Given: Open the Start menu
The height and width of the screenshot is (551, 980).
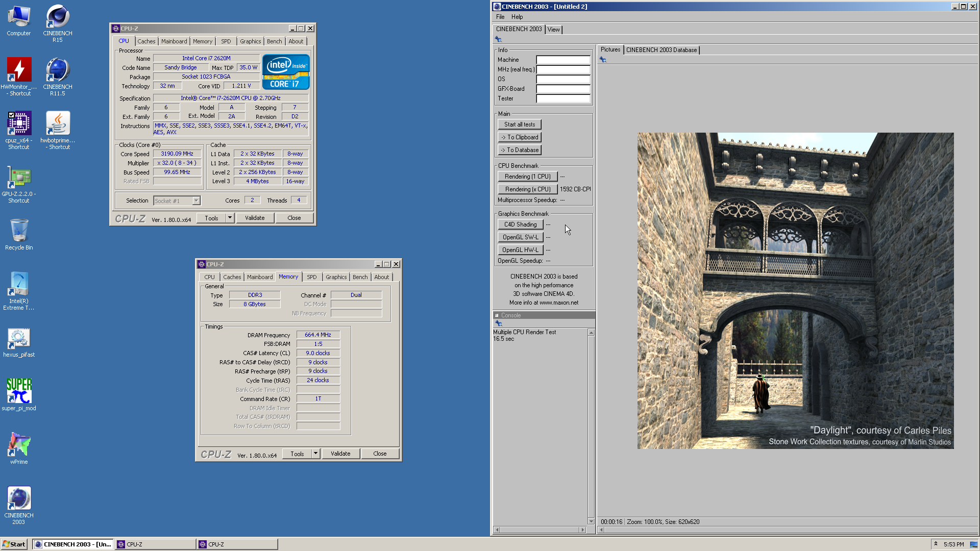Looking at the screenshot, I should (14, 544).
